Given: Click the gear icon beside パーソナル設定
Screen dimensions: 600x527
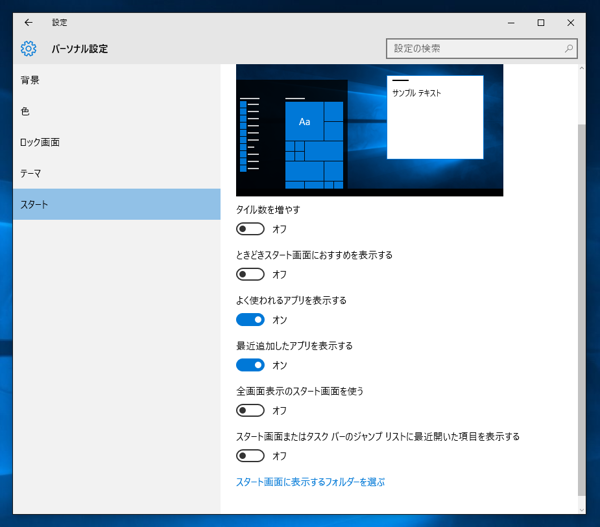Looking at the screenshot, I should 29,49.
